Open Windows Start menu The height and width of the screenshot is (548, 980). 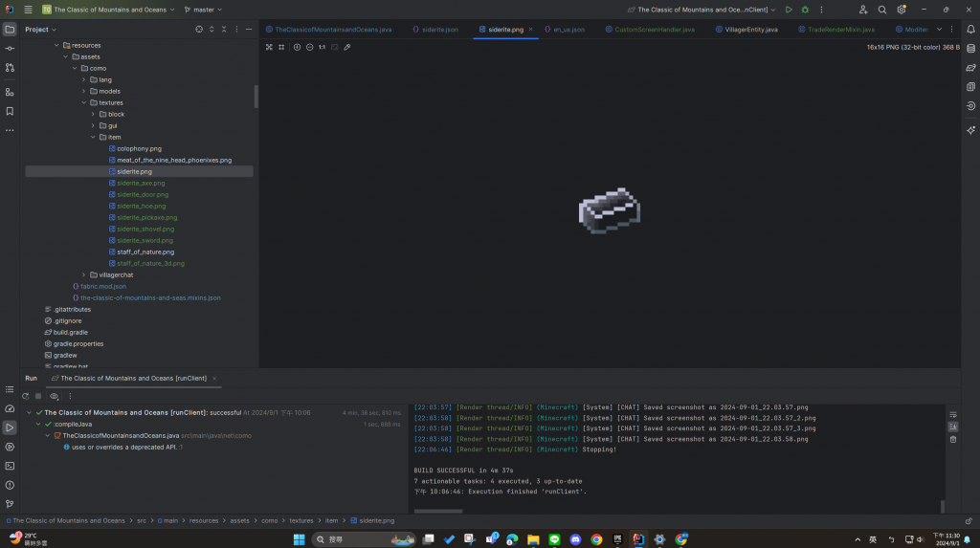pos(299,539)
